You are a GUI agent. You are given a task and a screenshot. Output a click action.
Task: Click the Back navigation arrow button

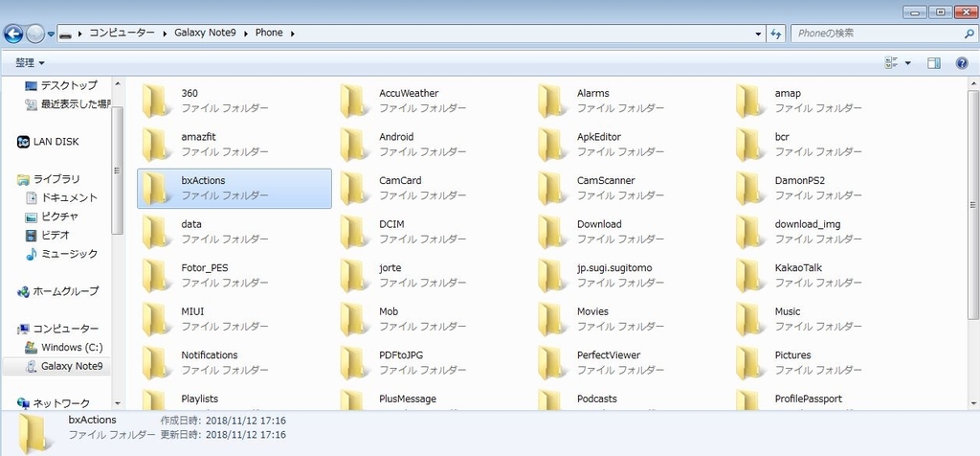(13, 34)
